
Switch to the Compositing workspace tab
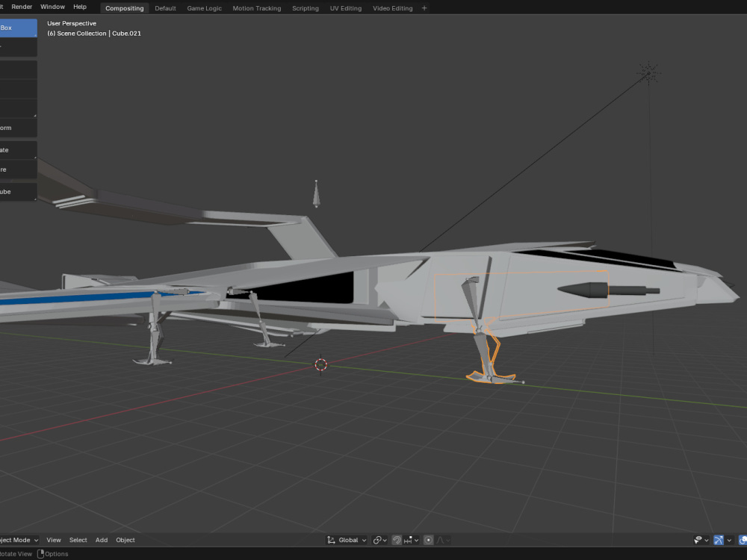(x=124, y=8)
